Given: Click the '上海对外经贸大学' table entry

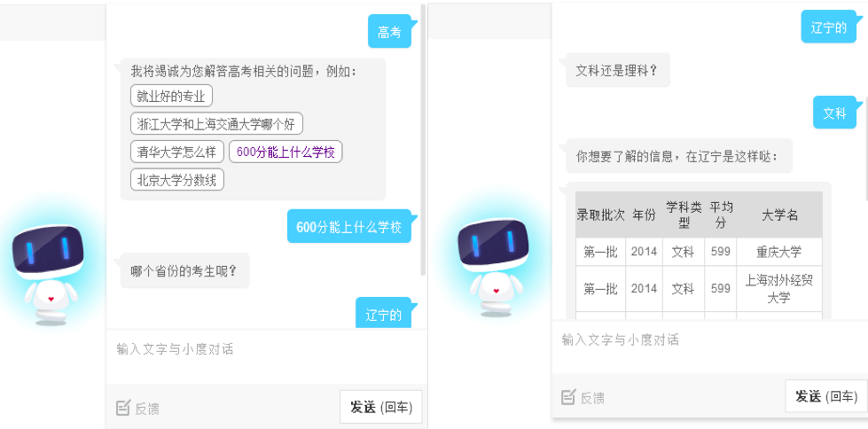Looking at the screenshot, I should (x=780, y=289).
